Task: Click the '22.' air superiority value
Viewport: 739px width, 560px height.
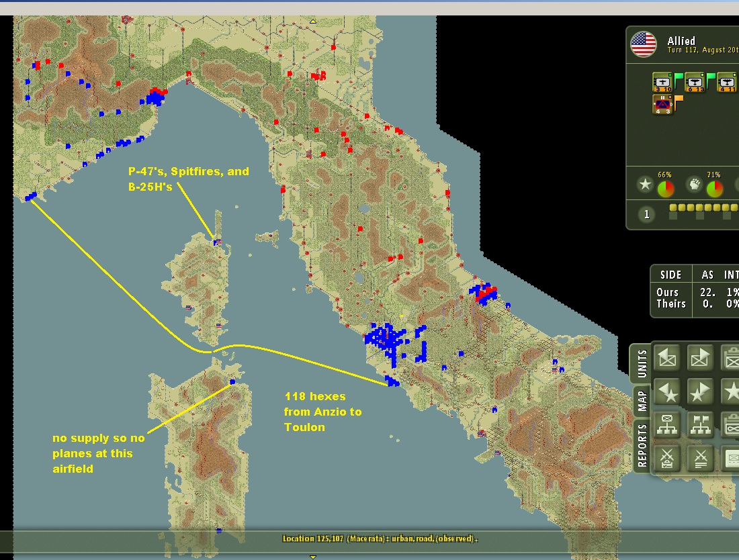Action: tap(708, 293)
